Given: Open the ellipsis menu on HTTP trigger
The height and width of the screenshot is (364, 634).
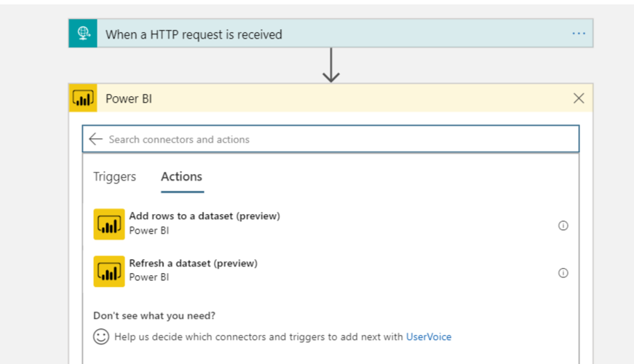Looking at the screenshot, I should point(579,33).
